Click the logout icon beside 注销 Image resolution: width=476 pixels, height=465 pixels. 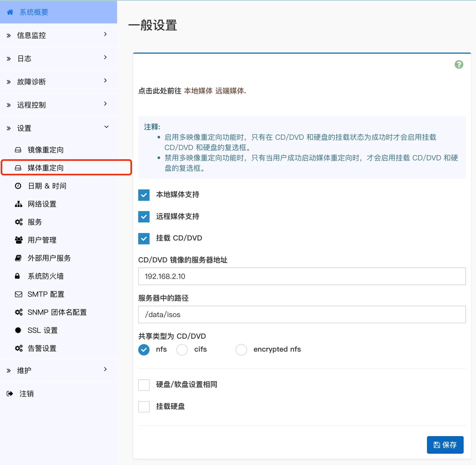point(10,394)
